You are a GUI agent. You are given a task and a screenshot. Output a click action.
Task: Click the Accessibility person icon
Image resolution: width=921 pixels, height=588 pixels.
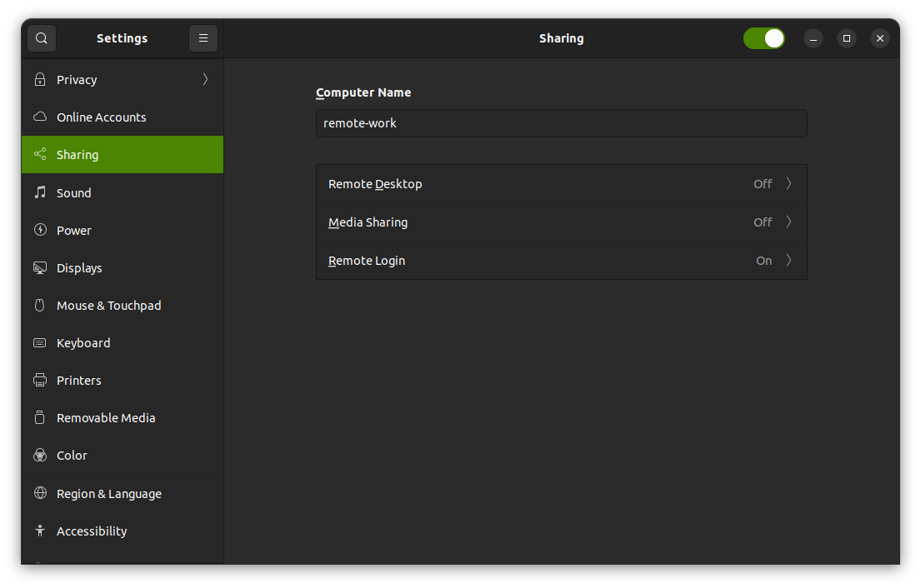[x=39, y=531]
